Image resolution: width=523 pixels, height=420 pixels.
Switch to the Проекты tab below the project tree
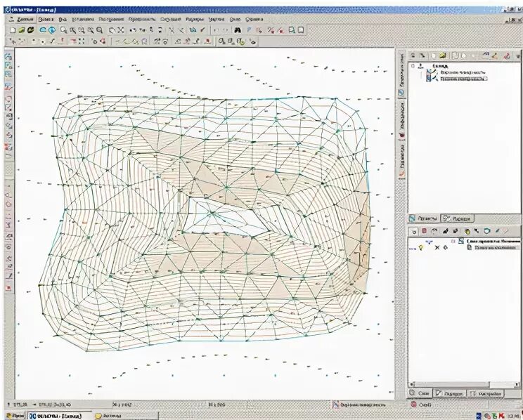(x=424, y=218)
